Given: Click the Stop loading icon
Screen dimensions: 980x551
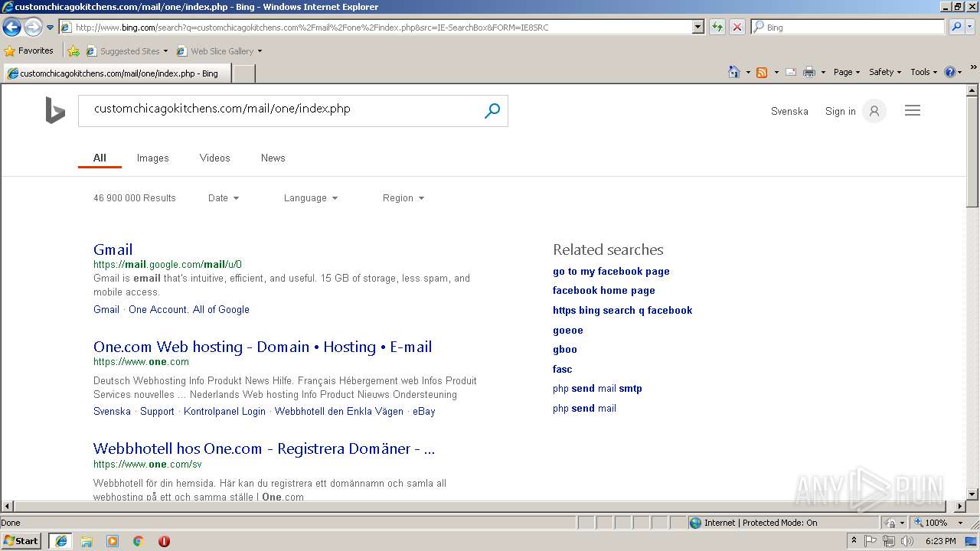Looking at the screenshot, I should 737,27.
